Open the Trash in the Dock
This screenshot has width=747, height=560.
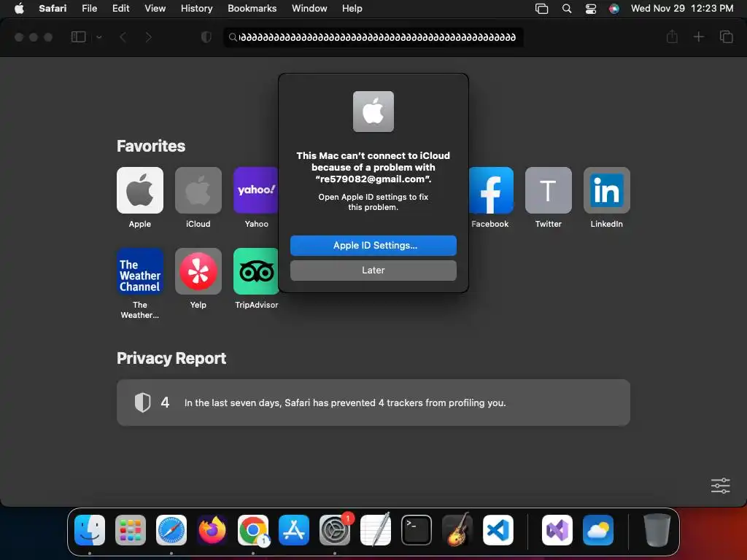point(657,530)
